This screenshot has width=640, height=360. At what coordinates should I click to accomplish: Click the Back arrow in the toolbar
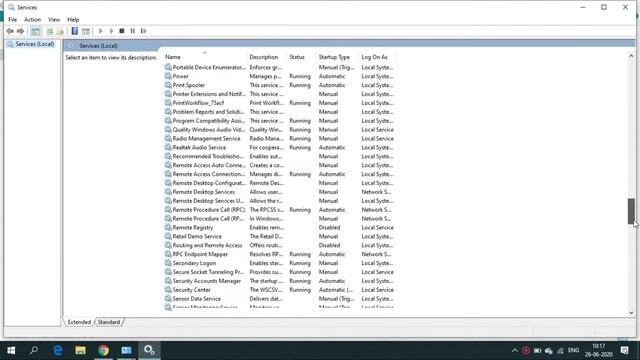coord(10,31)
